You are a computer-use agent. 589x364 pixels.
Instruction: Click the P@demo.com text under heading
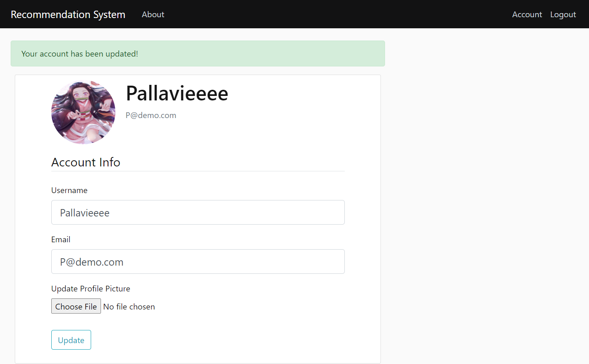click(151, 115)
